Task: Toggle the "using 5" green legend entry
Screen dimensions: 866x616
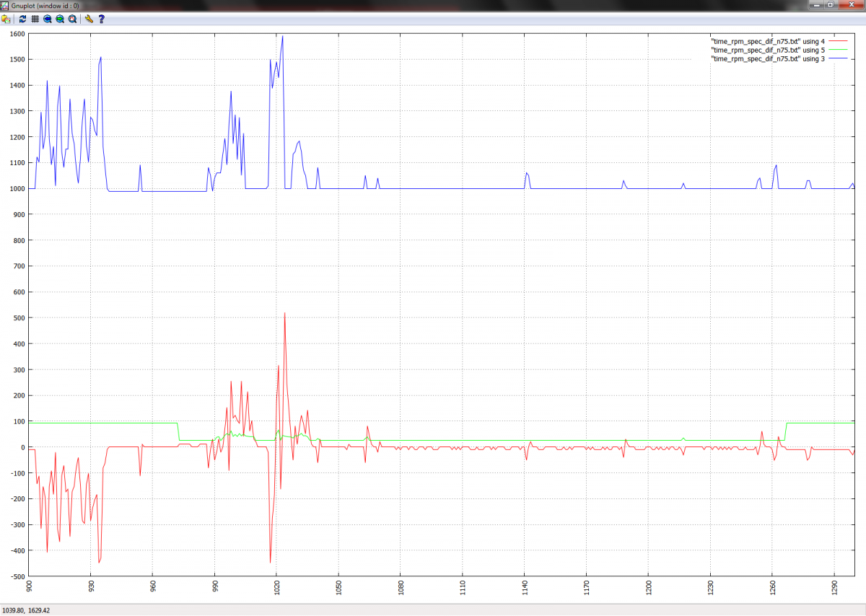Action: tap(768, 50)
